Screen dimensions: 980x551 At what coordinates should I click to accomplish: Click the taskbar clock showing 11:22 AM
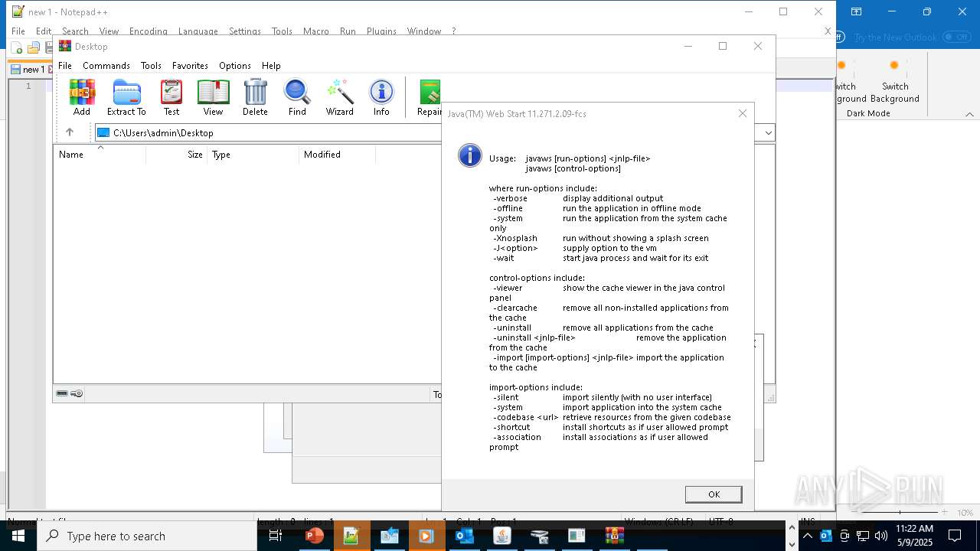(913, 536)
